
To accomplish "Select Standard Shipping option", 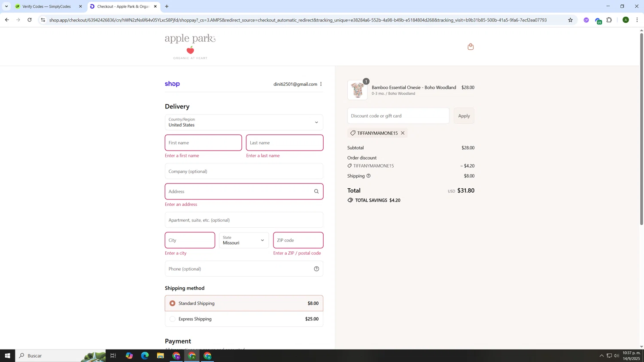I will (x=244, y=303).
